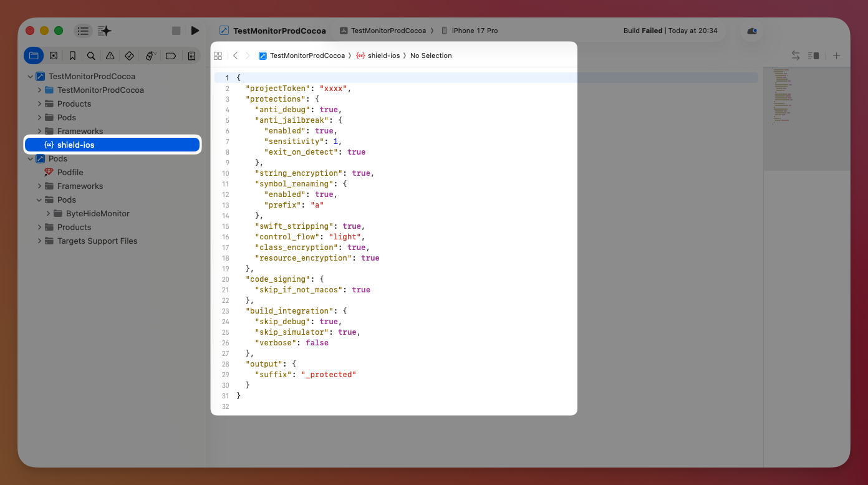The height and width of the screenshot is (485, 868).
Task: Select the Pods folder between Products and Frameworks
Action: [x=67, y=118]
